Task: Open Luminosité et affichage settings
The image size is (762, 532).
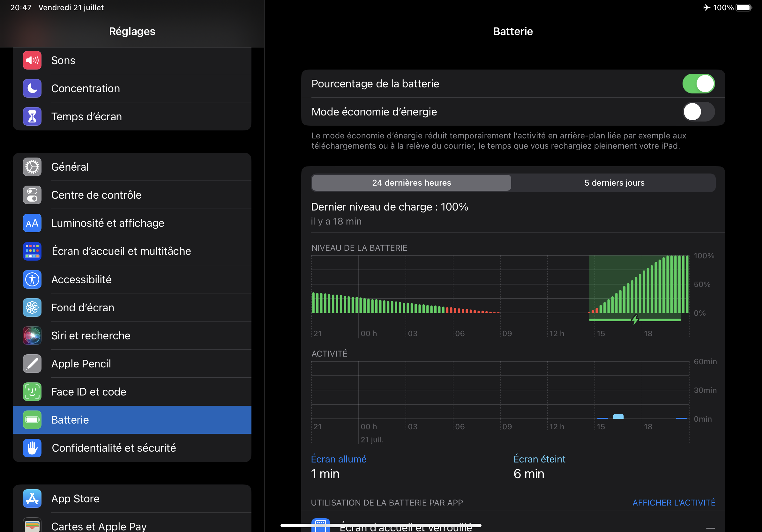Action: tap(108, 223)
